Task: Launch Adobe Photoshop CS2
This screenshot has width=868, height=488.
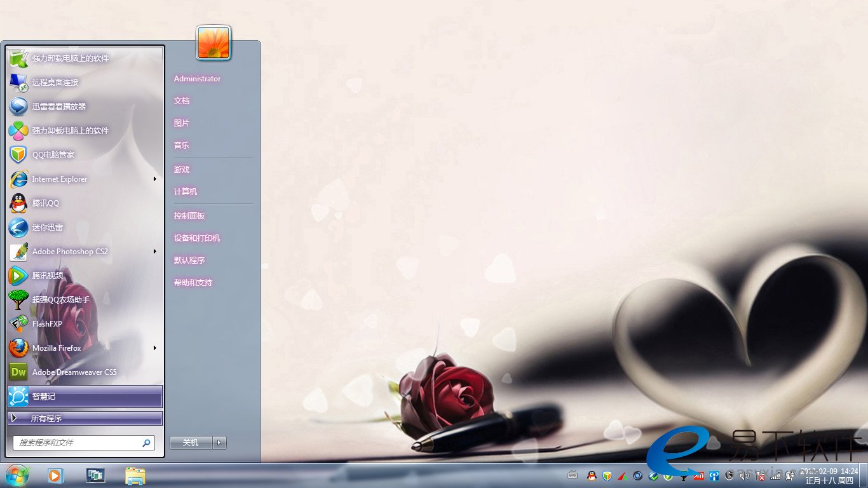Action: [x=85, y=252]
